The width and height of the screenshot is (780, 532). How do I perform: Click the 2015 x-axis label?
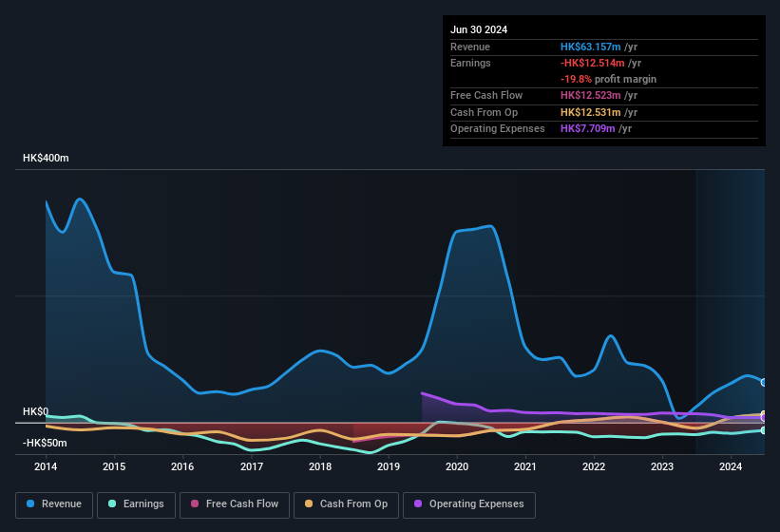pyautogui.click(x=114, y=466)
